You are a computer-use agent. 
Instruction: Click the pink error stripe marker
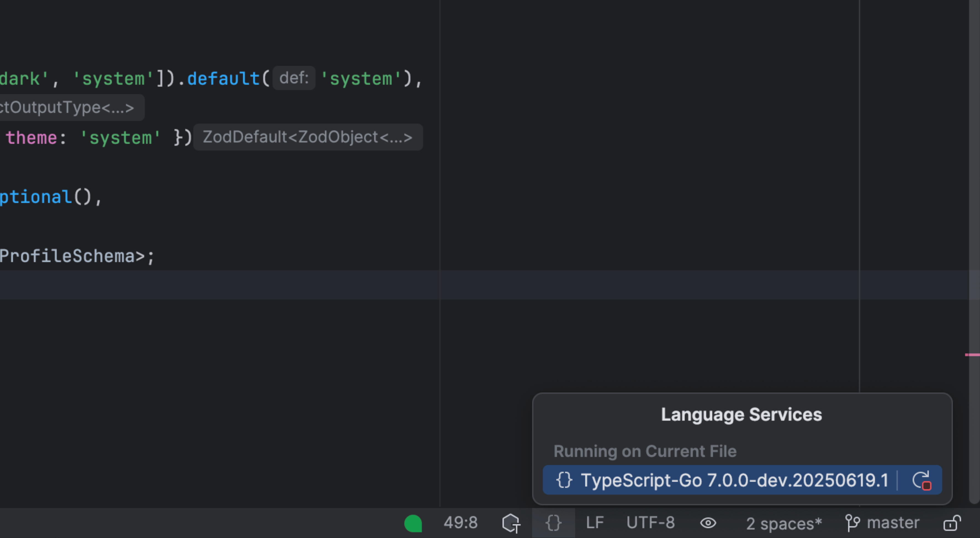(972, 355)
